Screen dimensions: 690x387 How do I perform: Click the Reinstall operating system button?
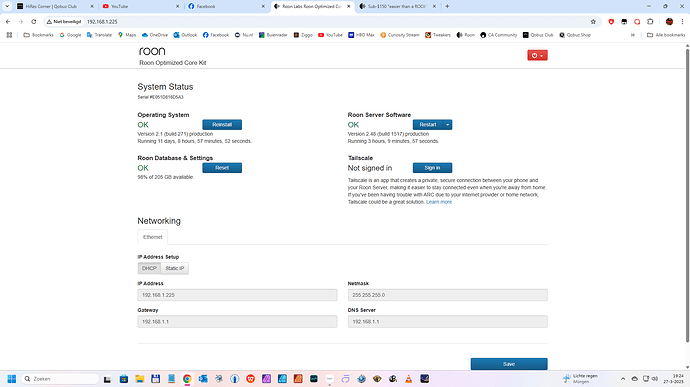[222, 125]
